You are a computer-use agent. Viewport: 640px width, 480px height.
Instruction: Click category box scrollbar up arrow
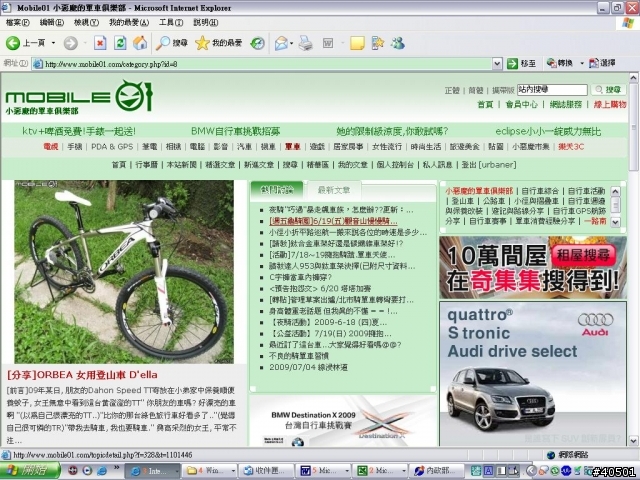click(x=615, y=191)
